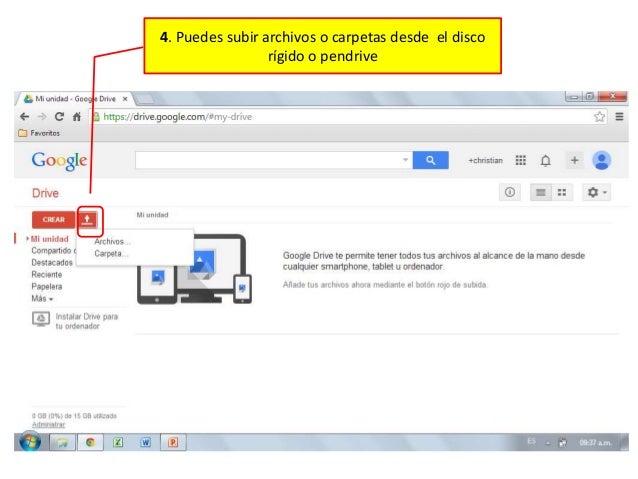Click the Google logo
Image resolution: width=638 pixels, height=479 pixels.
pyautogui.click(x=59, y=160)
